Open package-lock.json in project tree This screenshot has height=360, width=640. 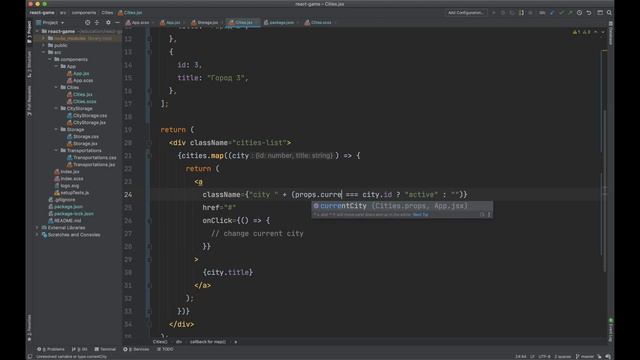71,213
